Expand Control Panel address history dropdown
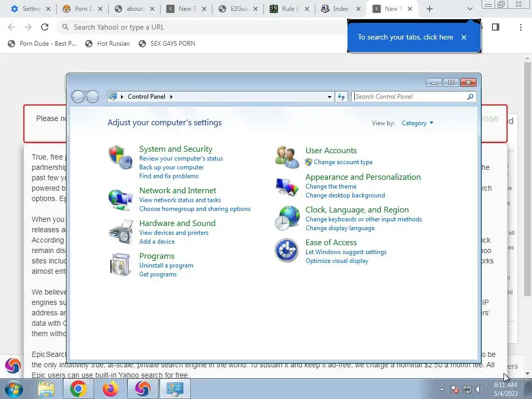532x399 pixels. (x=329, y=97)
